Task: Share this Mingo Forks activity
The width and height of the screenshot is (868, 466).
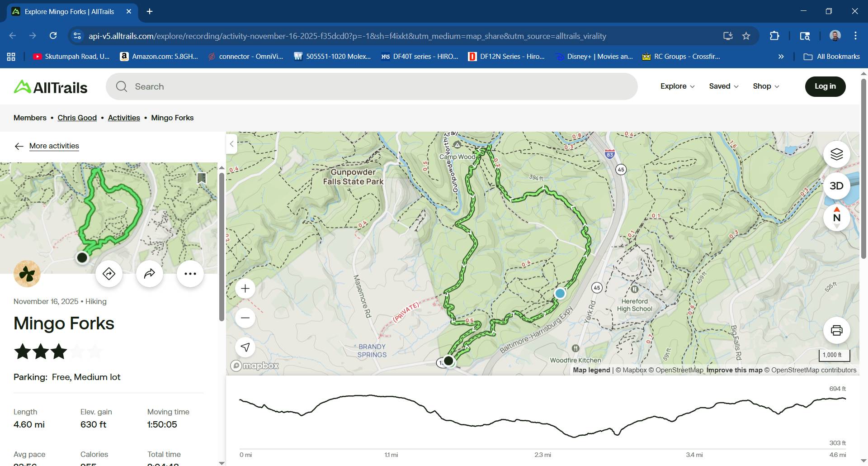Action: click(150, 274)
